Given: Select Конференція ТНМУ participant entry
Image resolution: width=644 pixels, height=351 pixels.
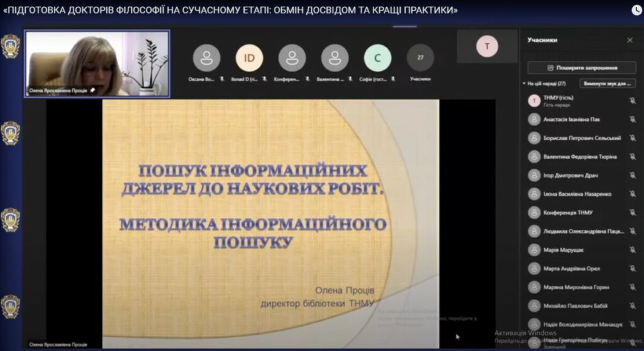Looking at the screenshot, I should [568, 213].
